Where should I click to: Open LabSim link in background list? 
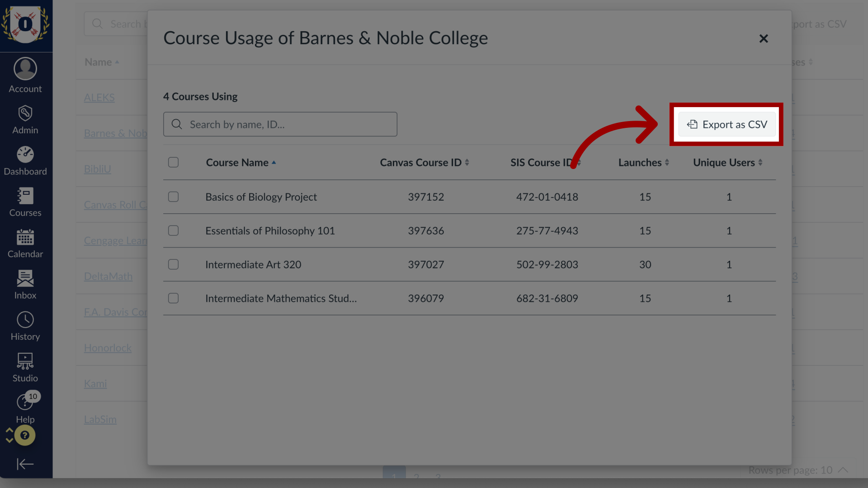click(100, 419)
